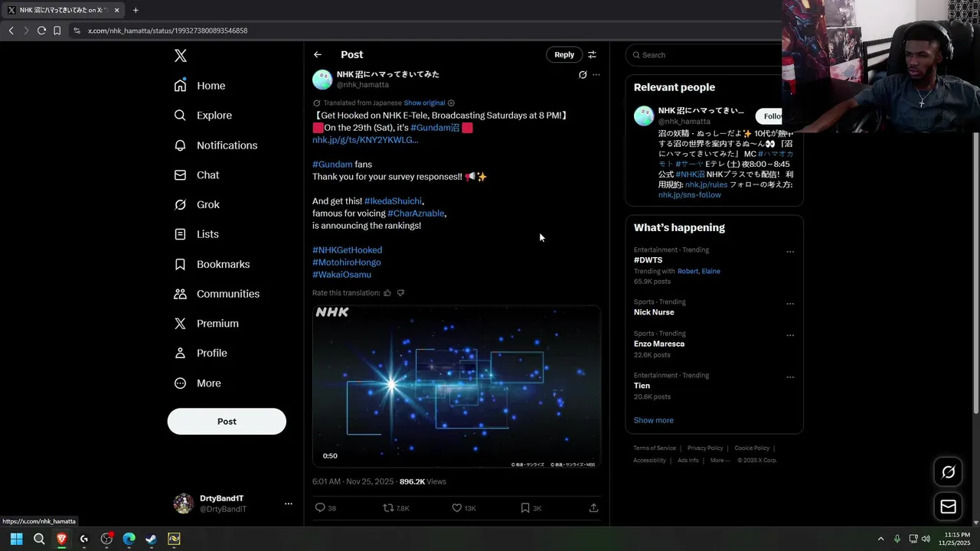Open Communities page
The height and width of the screenshot is (551, 980).
click(x=217, y=294)
